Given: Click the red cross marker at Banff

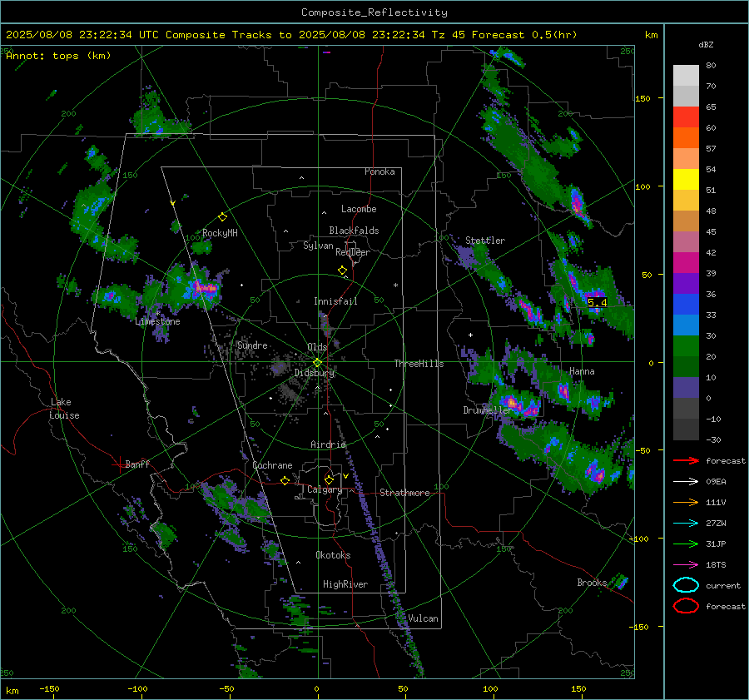Looking at the screenshot, I should (118, 464).
